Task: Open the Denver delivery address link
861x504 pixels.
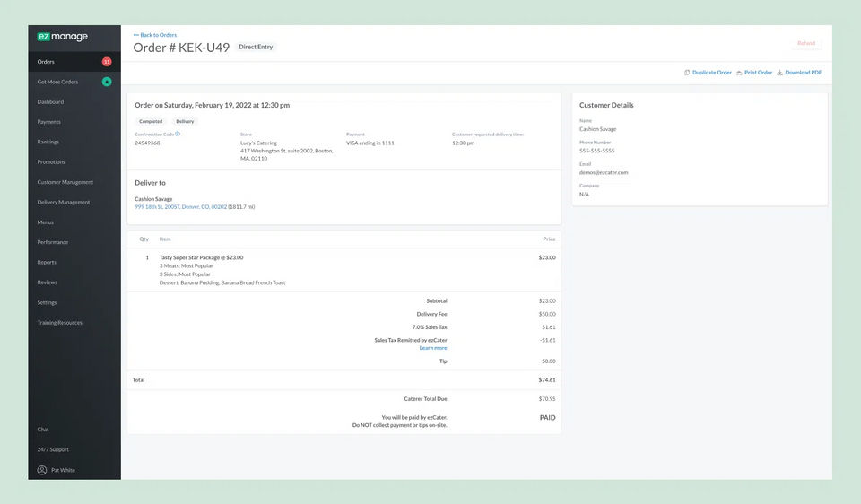Action: click(x=180, y=207)
